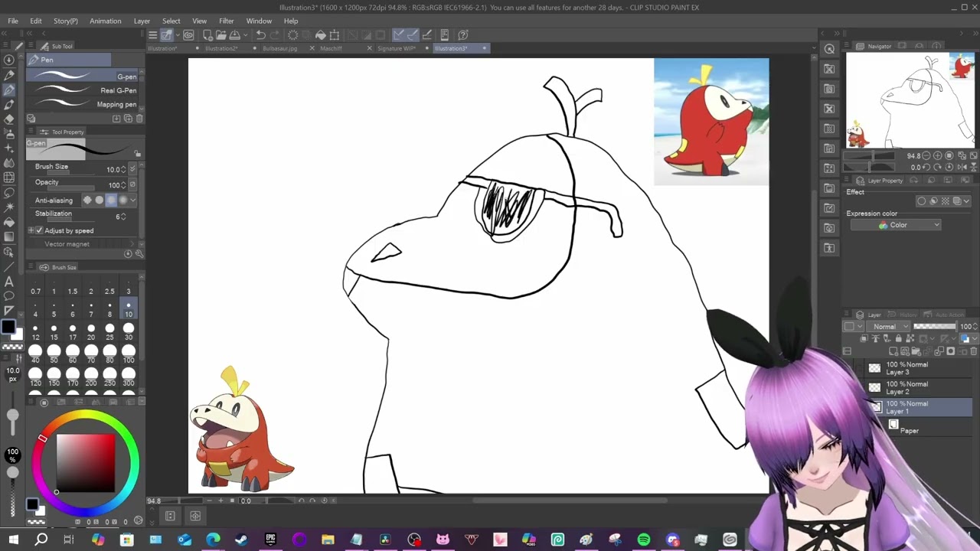Open Spotify from taskbar

[644, 540]
